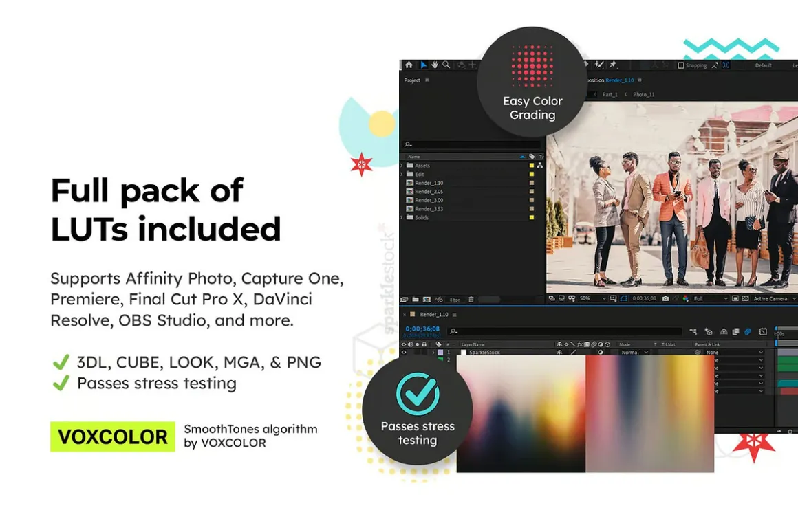Open the Show Channel RGB icon
Screen dimensions: 798x532
click(686, 298)
